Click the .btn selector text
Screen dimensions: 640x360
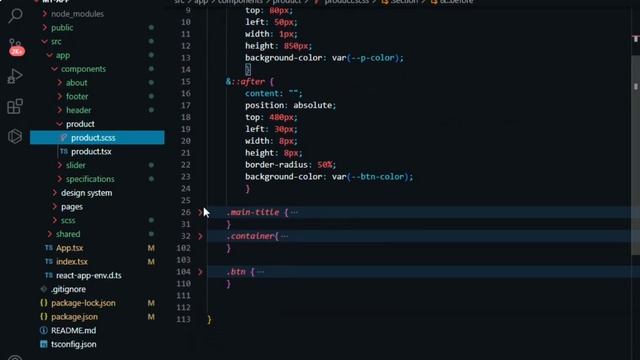pyautogui.click(x=236, y=272)
